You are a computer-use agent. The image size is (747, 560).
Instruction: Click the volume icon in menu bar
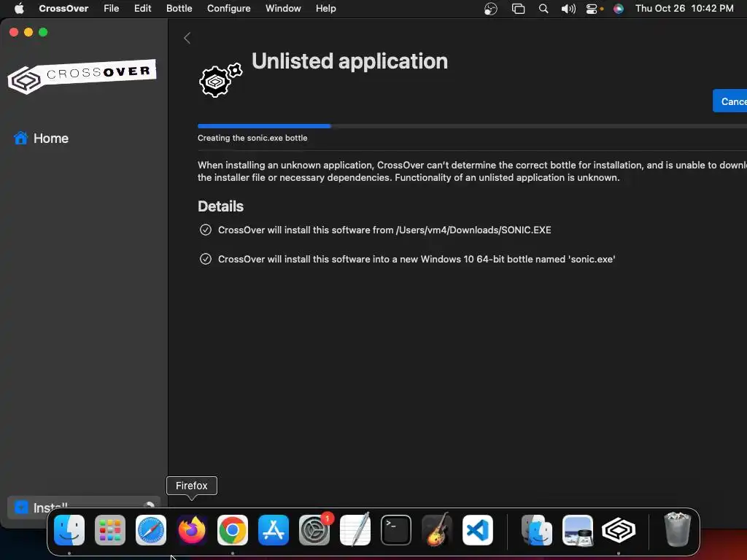point(568,9)
